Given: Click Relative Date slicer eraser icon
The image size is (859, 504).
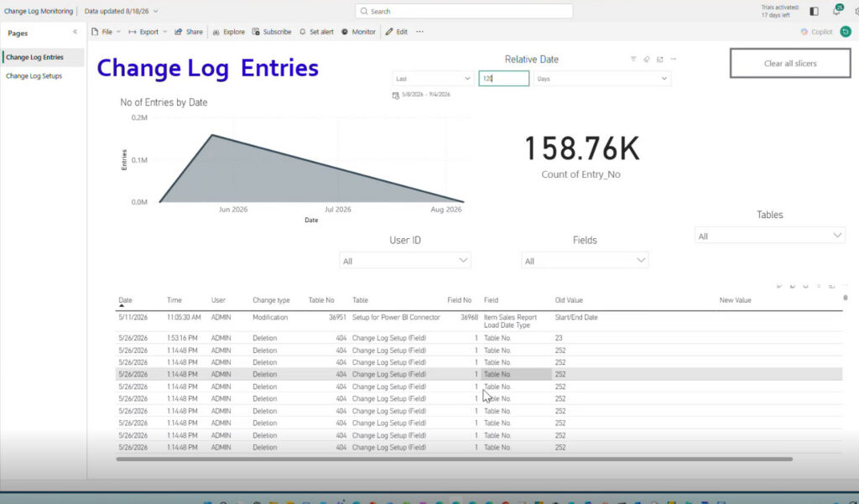Looking at the screenshot, I should [647, 60].
